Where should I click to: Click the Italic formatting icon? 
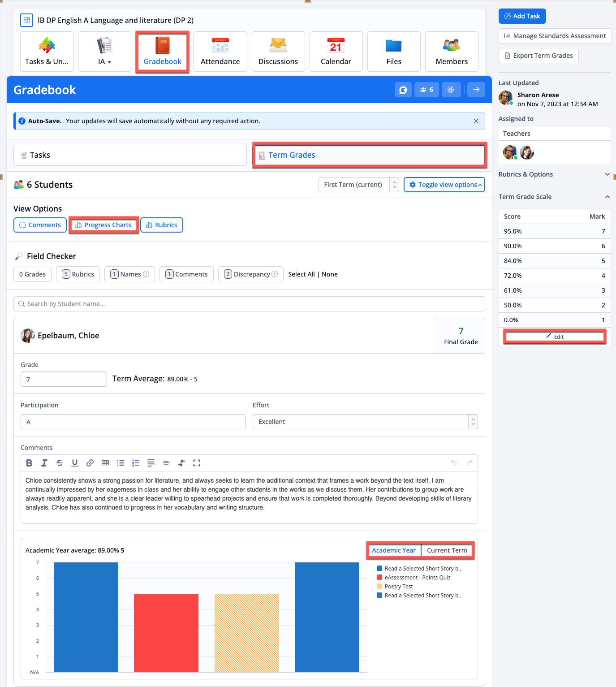44,463
